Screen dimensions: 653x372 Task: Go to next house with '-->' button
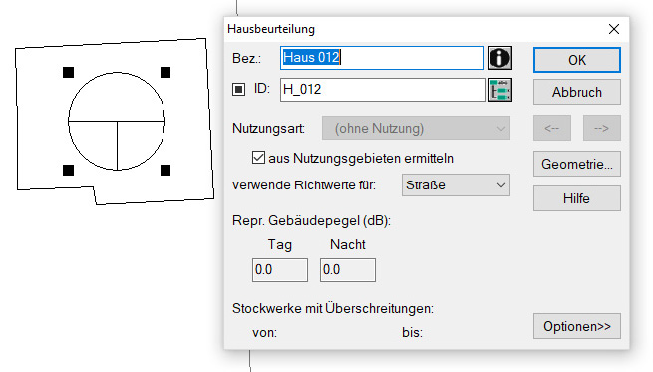tap(601, 128)
